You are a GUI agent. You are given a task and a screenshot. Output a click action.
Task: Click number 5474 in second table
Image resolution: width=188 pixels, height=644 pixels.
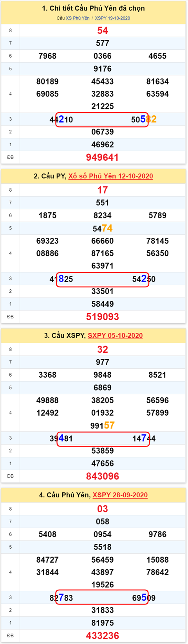tap(103, 228)
